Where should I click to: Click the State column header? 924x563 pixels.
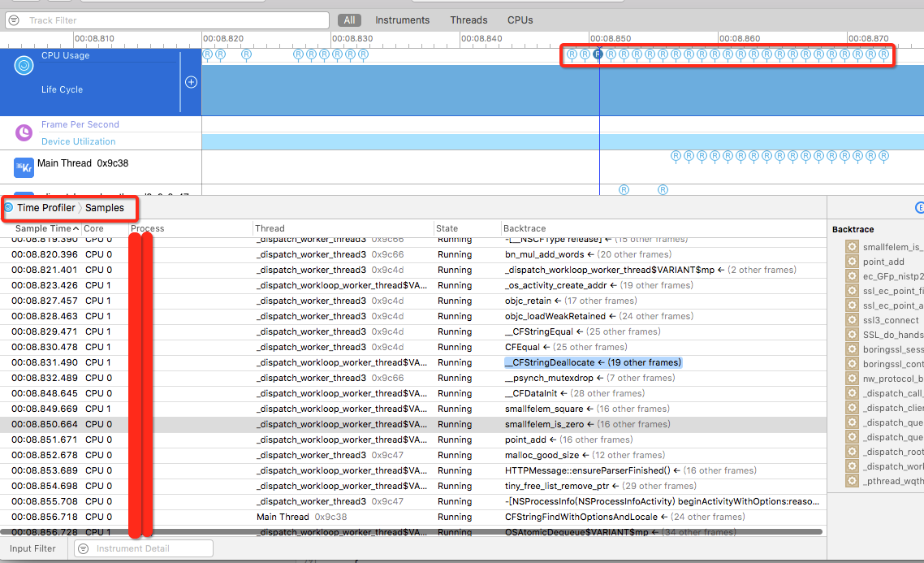(447, 228)
